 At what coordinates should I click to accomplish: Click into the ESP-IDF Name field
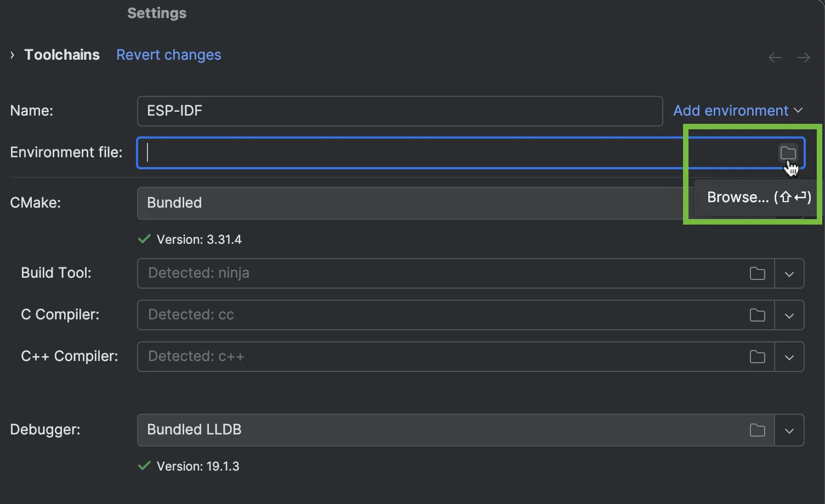click(x=399, y=111)
